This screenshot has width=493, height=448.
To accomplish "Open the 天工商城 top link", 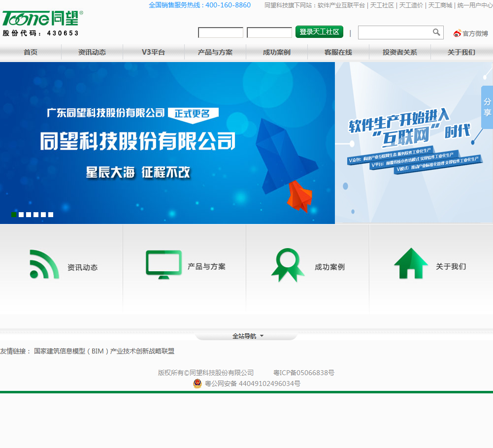I will pos(440,5).
